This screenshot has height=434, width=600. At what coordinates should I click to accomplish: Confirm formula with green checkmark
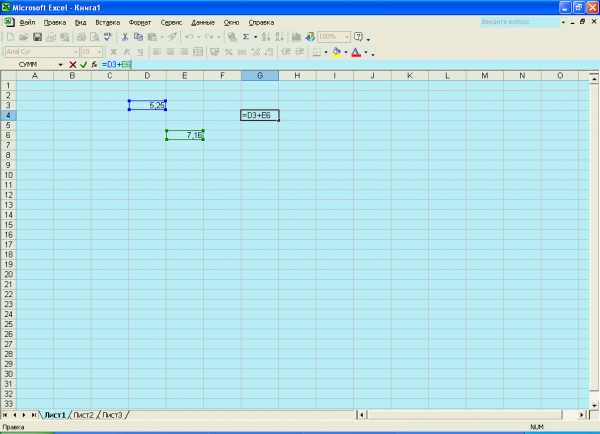coord(83,65)
